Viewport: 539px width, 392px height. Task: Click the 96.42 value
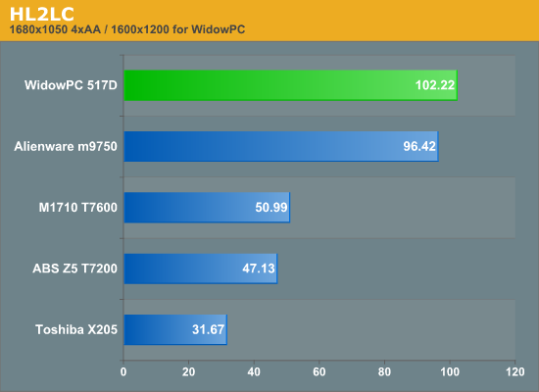419,146
